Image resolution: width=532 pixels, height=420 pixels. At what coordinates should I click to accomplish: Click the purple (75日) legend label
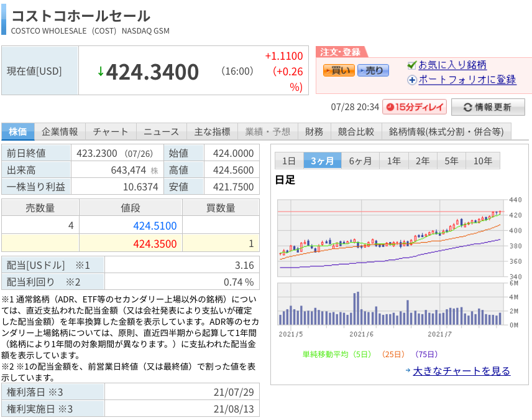(x=426, y=355)
